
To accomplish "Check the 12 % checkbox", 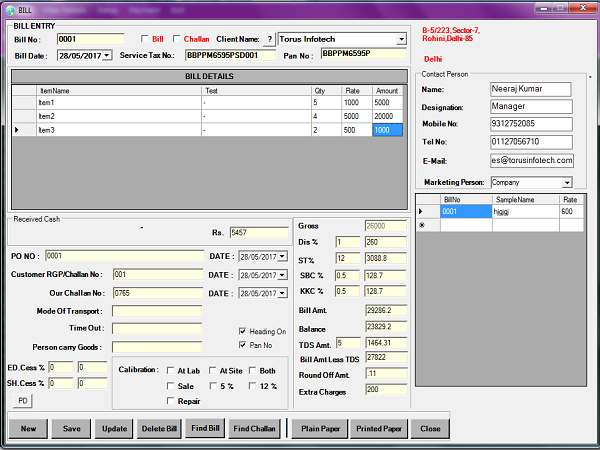I will [252, 386].
